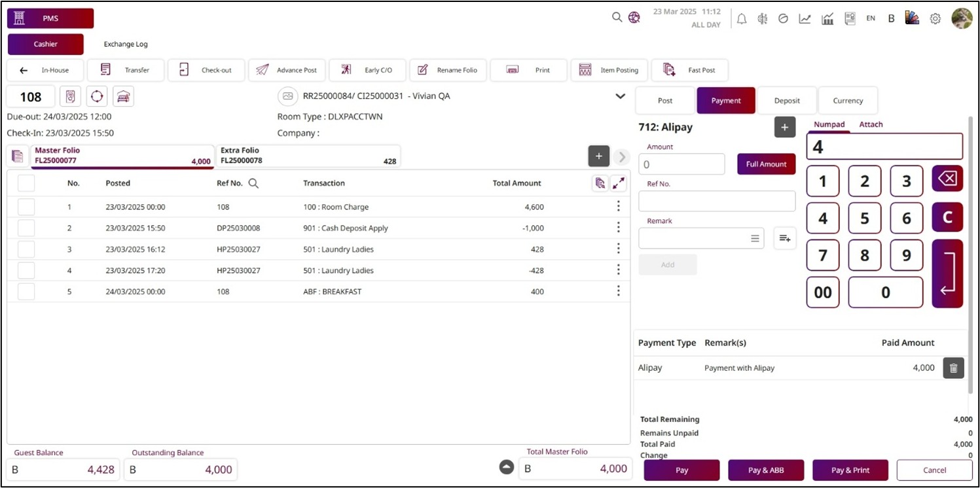Open the Exchange Log tab

126,44
